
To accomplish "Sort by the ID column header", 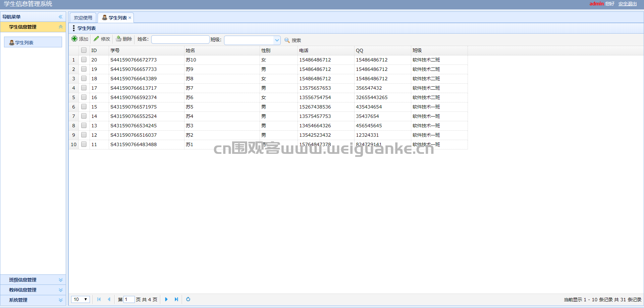I will [x=99, y=50].
